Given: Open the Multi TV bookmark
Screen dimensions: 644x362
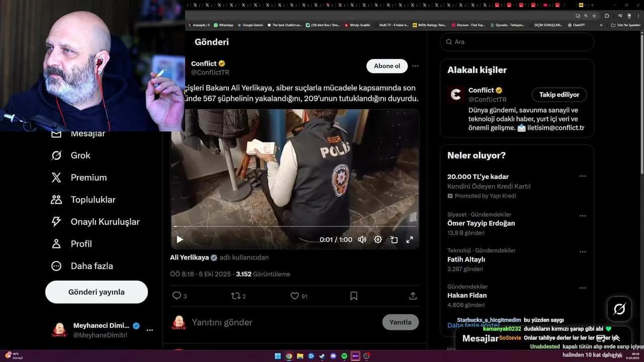Looking at the screenshot, I should pyautogui.click(x=391, y=25).
